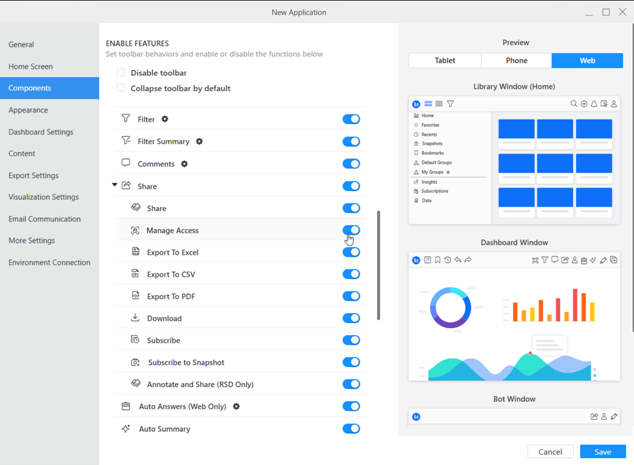Check the Disable toolbar checkbox
The width and height of the screenshot is (634, 465).
coord(121,73)
